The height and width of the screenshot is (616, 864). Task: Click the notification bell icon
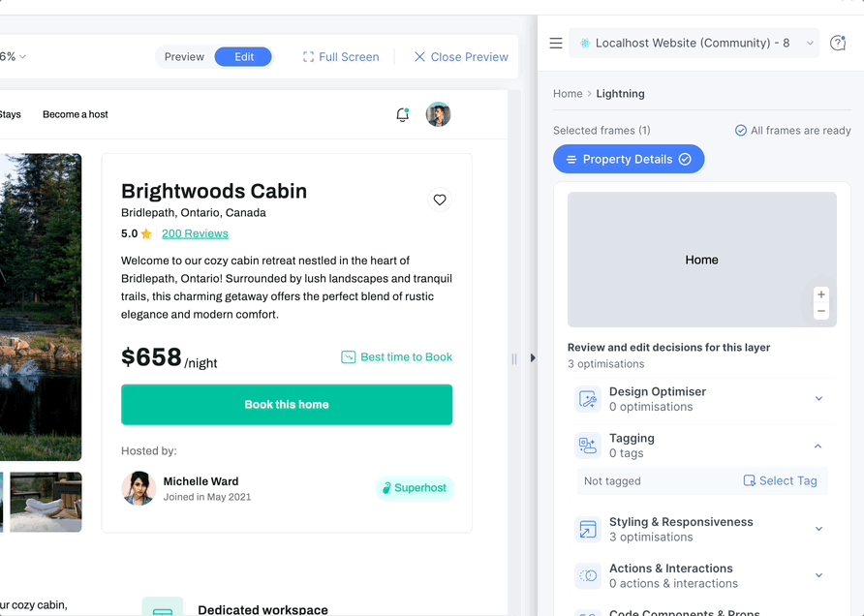coord(403,114)
